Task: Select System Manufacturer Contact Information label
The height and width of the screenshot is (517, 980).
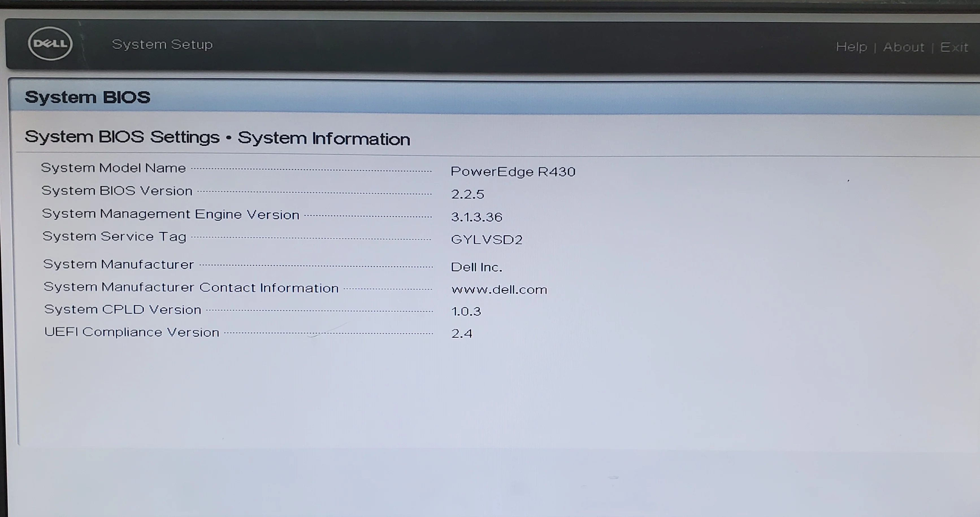Action: (191, 287)
